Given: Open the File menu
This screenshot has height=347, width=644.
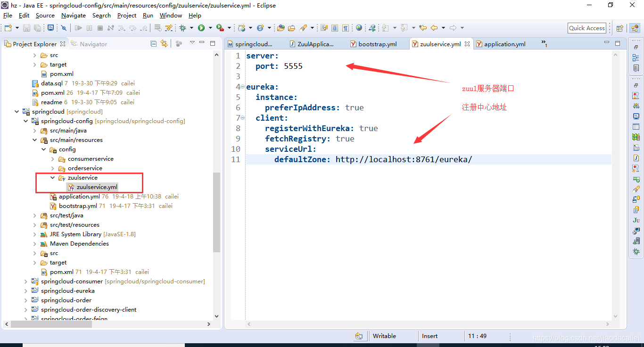Looking at the screenshot, I should 8,15.
